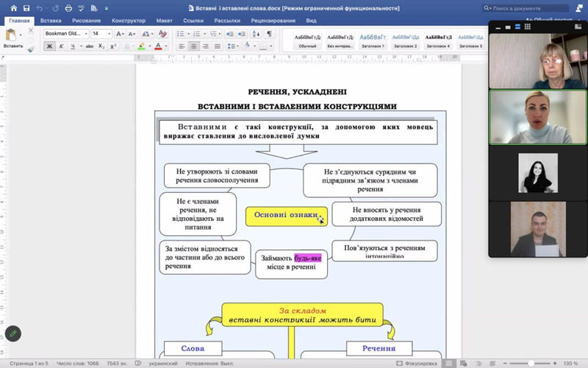Align text left

click(182, 46)
